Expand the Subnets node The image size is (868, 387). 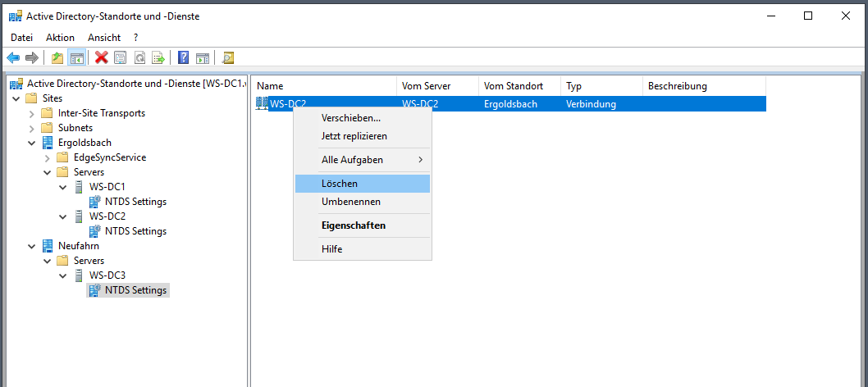coord(31,128)
